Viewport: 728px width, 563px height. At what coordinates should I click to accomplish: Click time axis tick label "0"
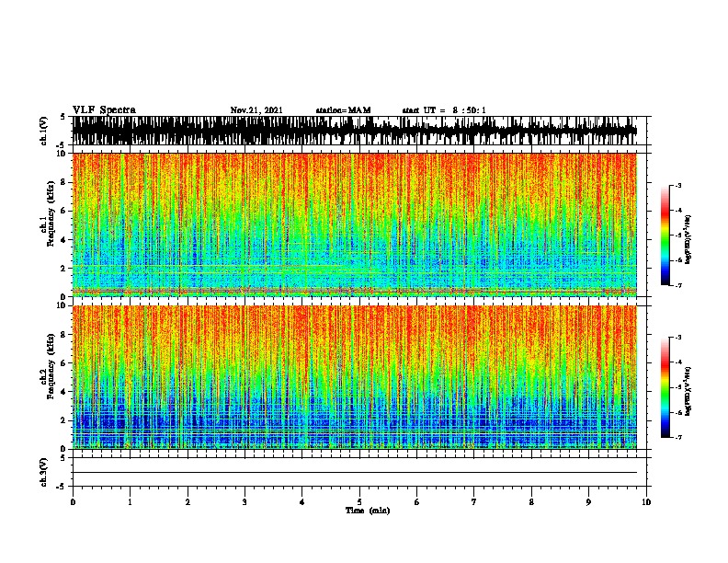point(73,502)
